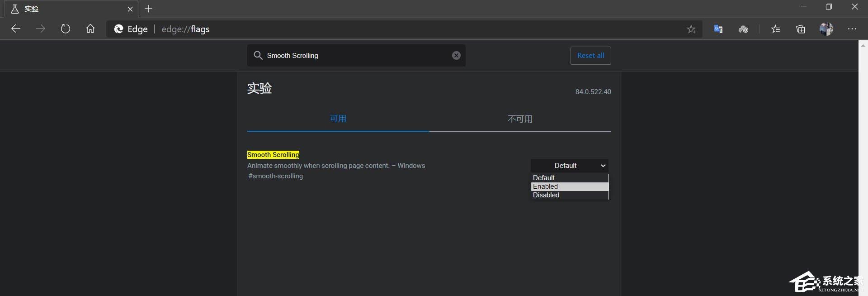Select Enabled in the dropdown list
The height and width of the screenshot is (296, 868).
click(x=569, y=186)
